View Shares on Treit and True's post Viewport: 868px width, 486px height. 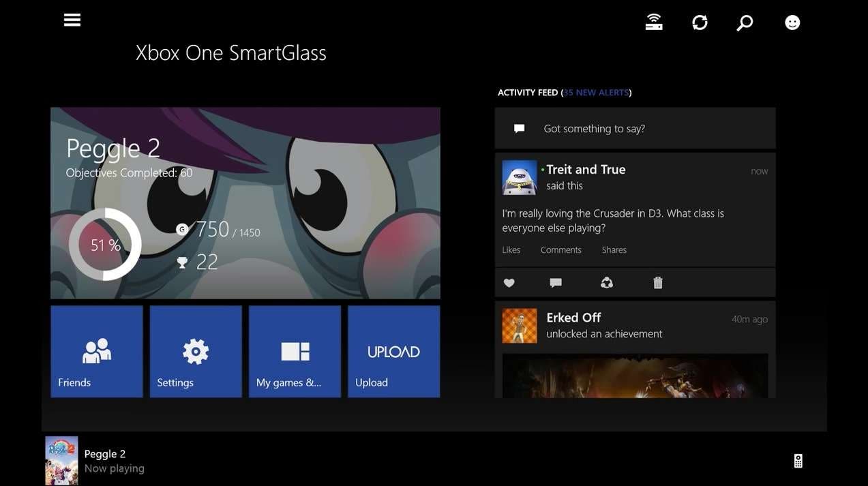[614, 250]
